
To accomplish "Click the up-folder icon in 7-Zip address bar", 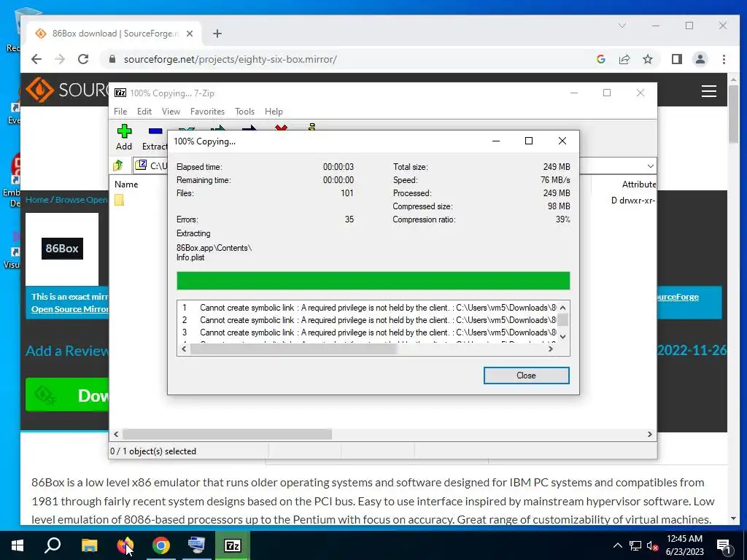I will click(x=118, y=166).
